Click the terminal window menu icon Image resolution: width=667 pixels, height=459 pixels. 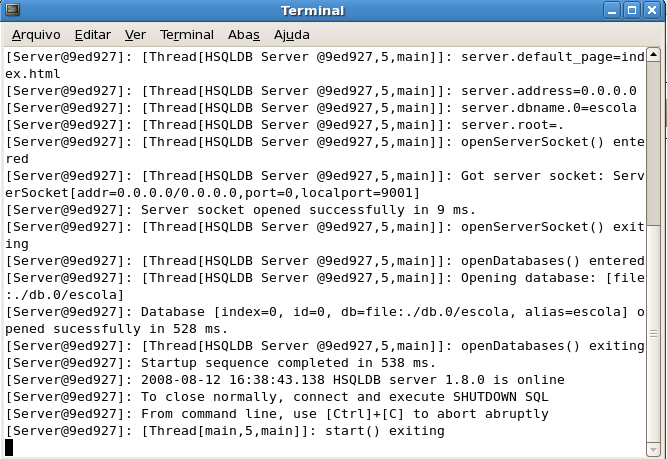[x=12, y=11]
